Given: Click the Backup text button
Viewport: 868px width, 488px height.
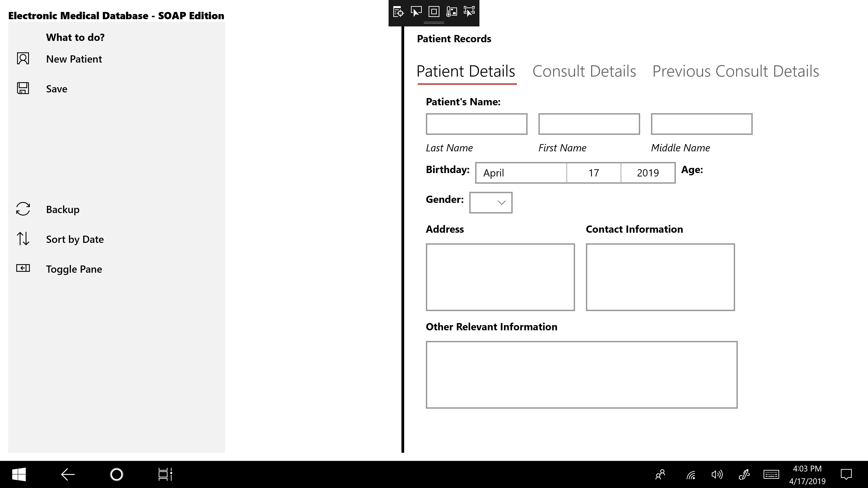Looking at the screenshot, I should 63,209.
